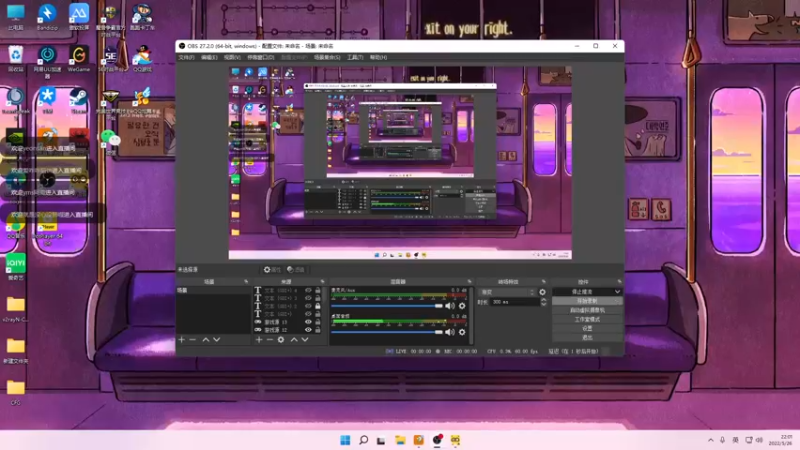Open the green WeChat desktop shortcut
Viewport: 800px width, 450px height.
pos(110,141)
